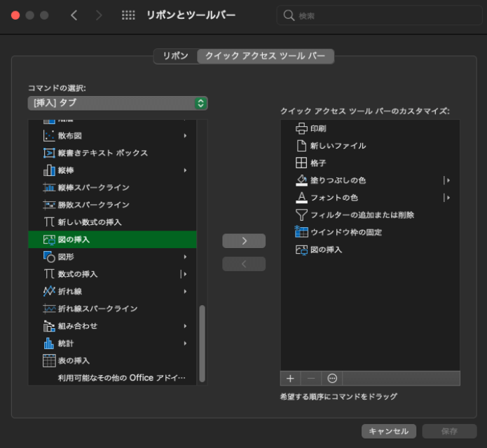
Task: Click the add arrow button to move command right
Action: [244, 240]
